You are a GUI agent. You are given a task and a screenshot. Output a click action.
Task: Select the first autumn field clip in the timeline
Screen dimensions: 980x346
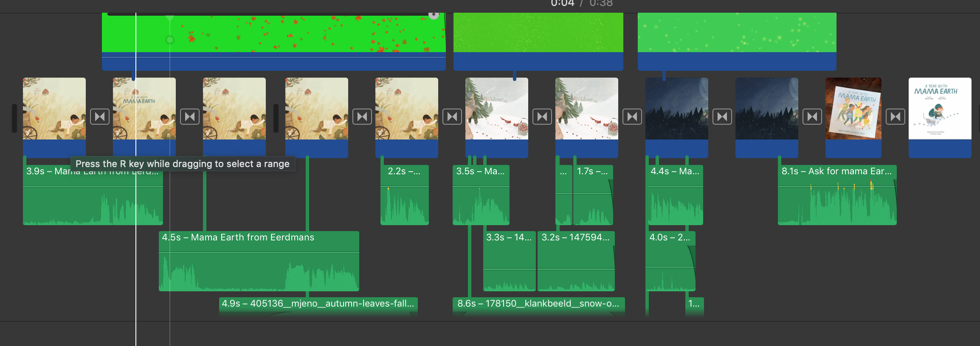pos(54,117)
